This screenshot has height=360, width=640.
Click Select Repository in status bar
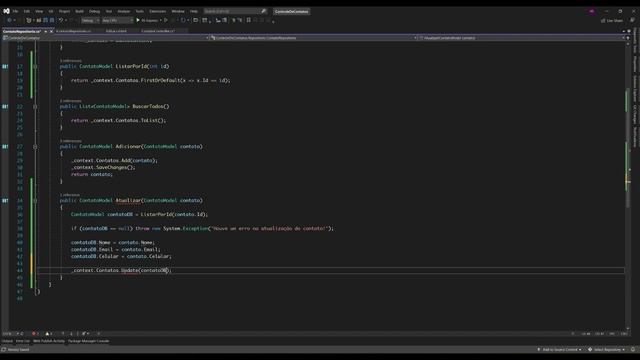pos(606,349)
